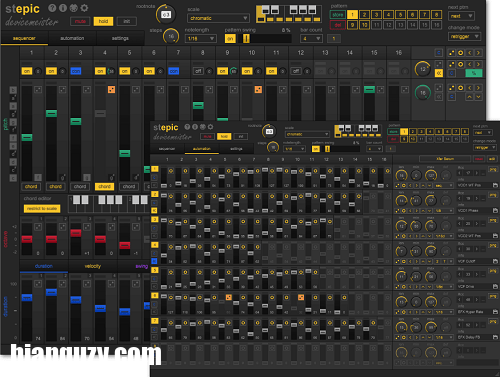
Task: Click the yellow double-arrow icon near the 12 knob
Action: (439, 73)
